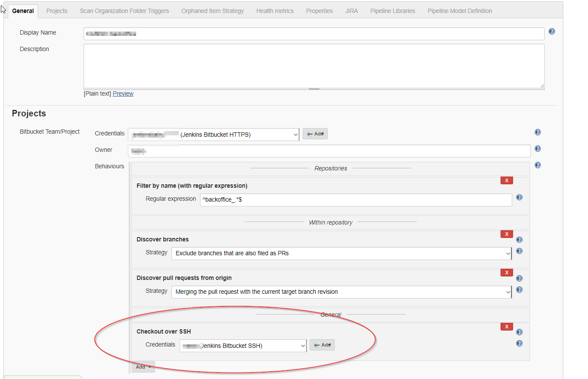Click Add button beside HTTPS credentials
This screenshot has height=379, width=588.
tap(315, 134)
